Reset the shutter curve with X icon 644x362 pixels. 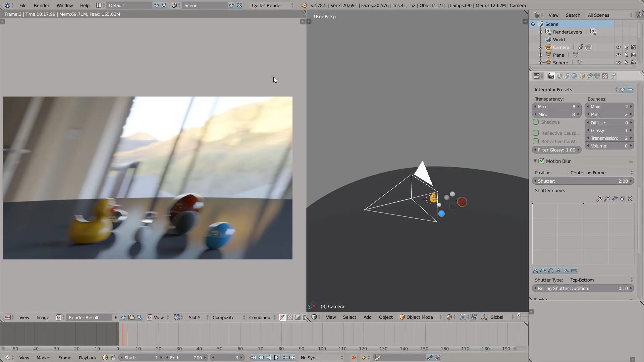coord(630,199)
